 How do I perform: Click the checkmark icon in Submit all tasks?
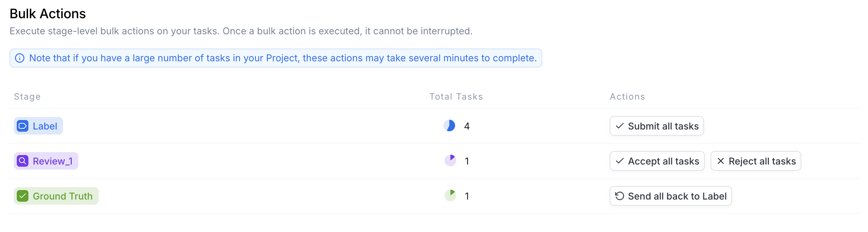[619, 126]
